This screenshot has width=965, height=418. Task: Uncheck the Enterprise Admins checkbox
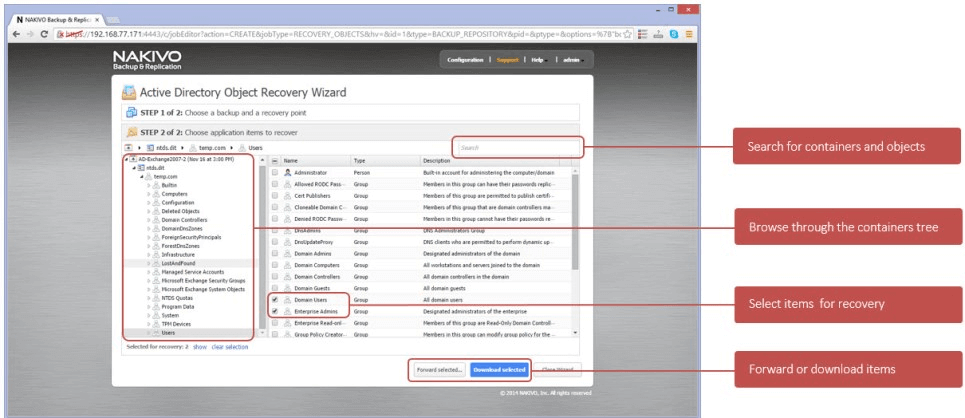[275, 311]
